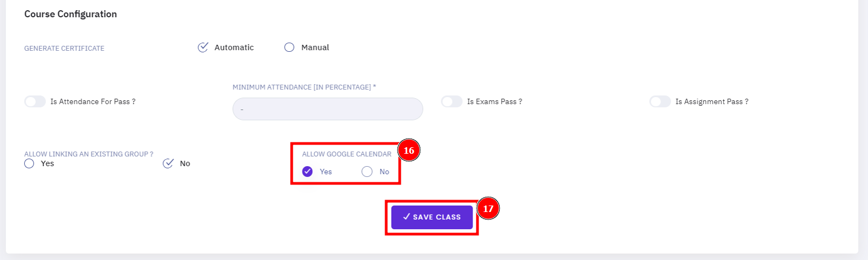
Task: Click the red step 17 badge
Action: 488,208
